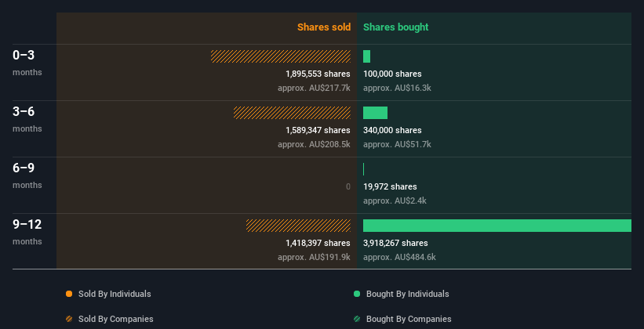Click the 'Shares sold' column header
The image size is (644, 329).
[324, 27]
